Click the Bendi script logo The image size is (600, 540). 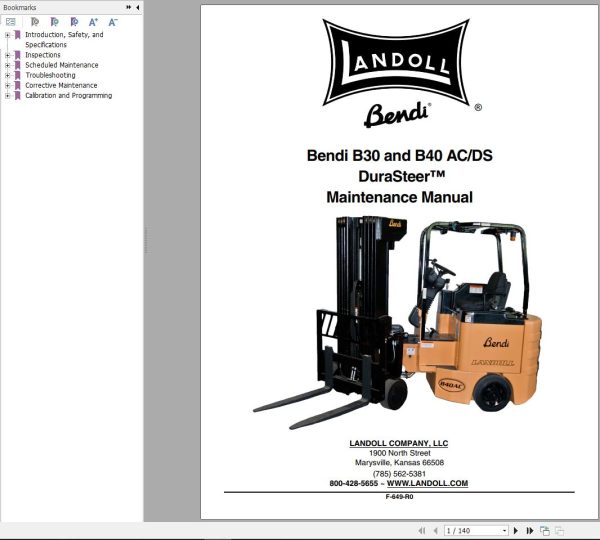point(397,115)
